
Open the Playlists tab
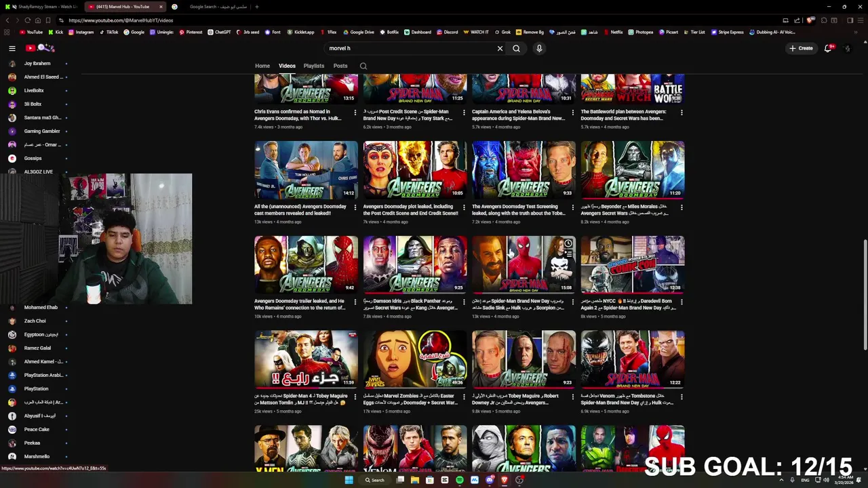[314, 66]
